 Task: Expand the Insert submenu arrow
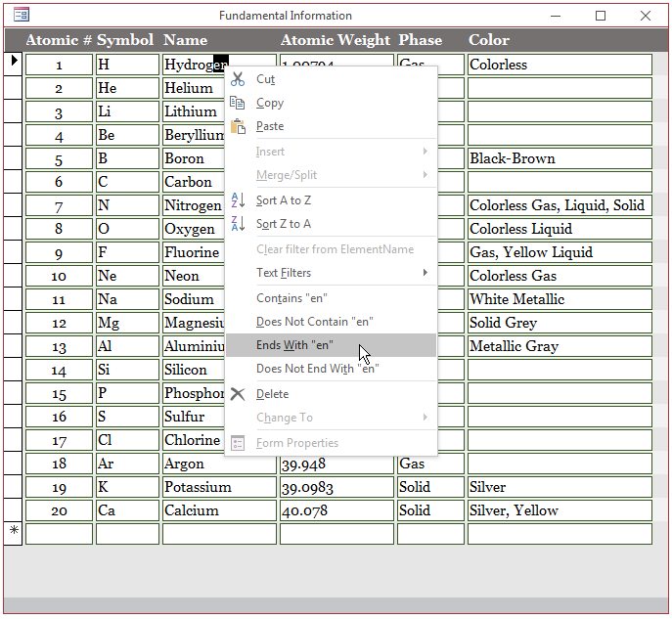pos(426,152)
